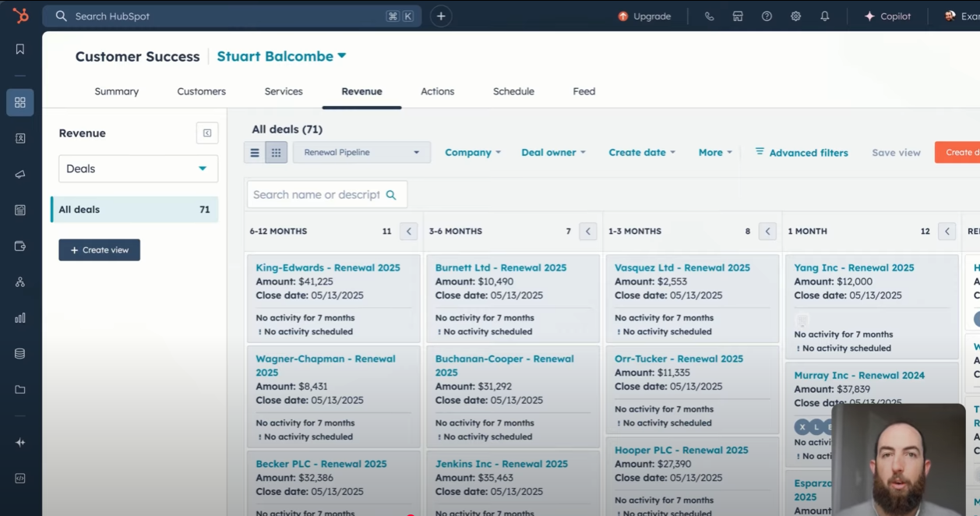Open the notifications bell
The width and height of the screenshot is (980, 516).
824,16
